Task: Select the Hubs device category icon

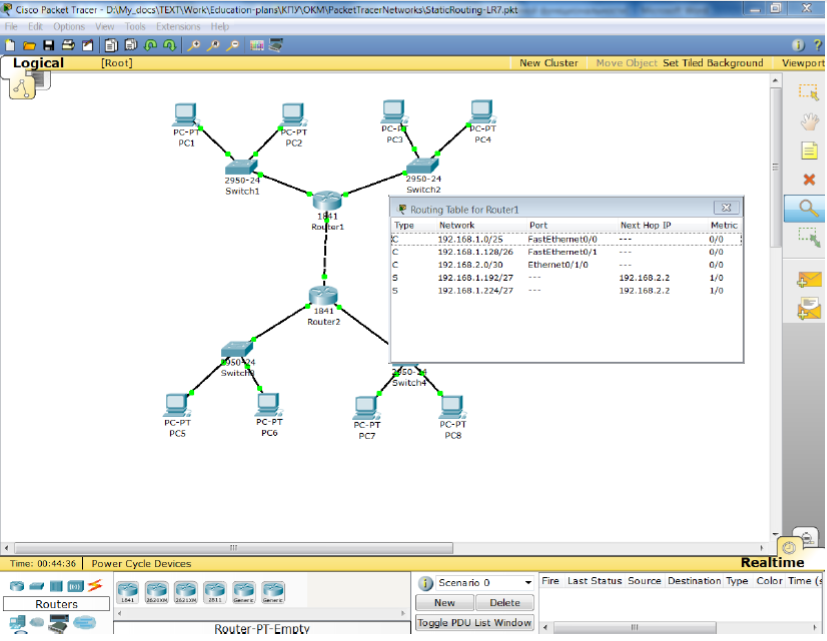Action: tap(56, 586)
